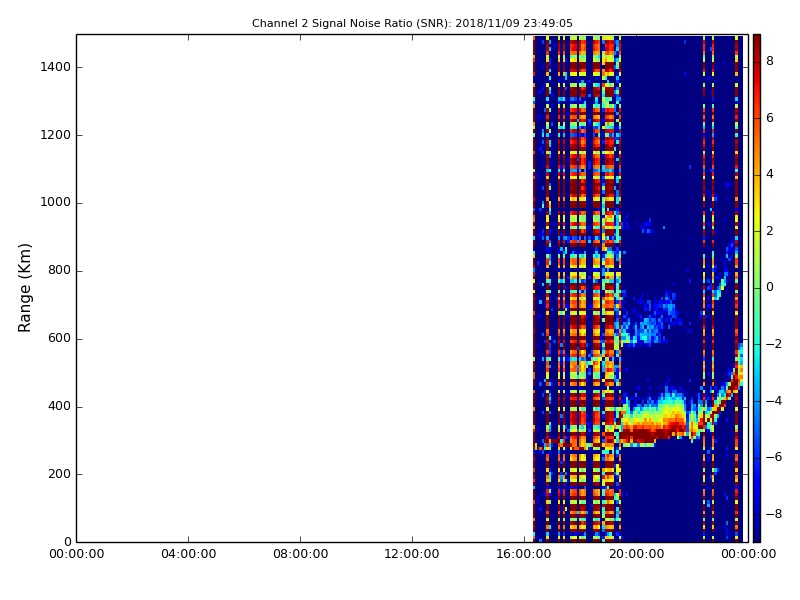Viewport: 800px width, 600px height.
Task: Click the plot title 'Channel 2 Signal Noise Ratio (SNR)'
Action: [x=351, y=23]
